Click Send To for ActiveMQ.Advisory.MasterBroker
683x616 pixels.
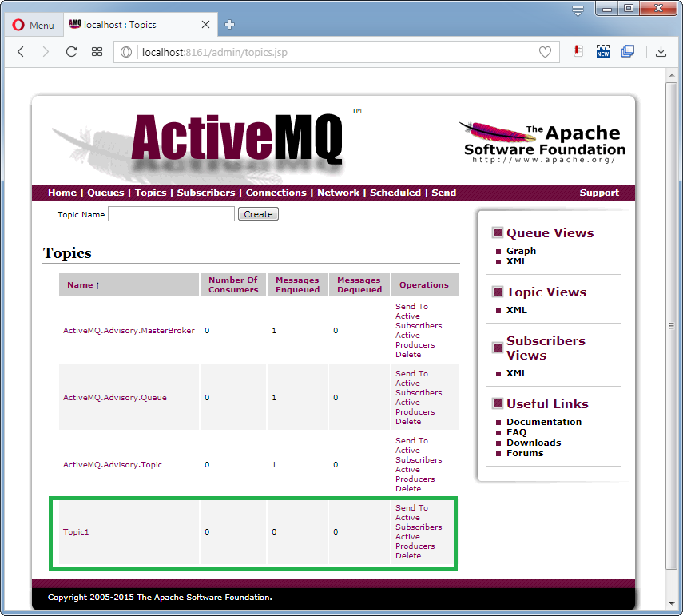tap(411, 307)
